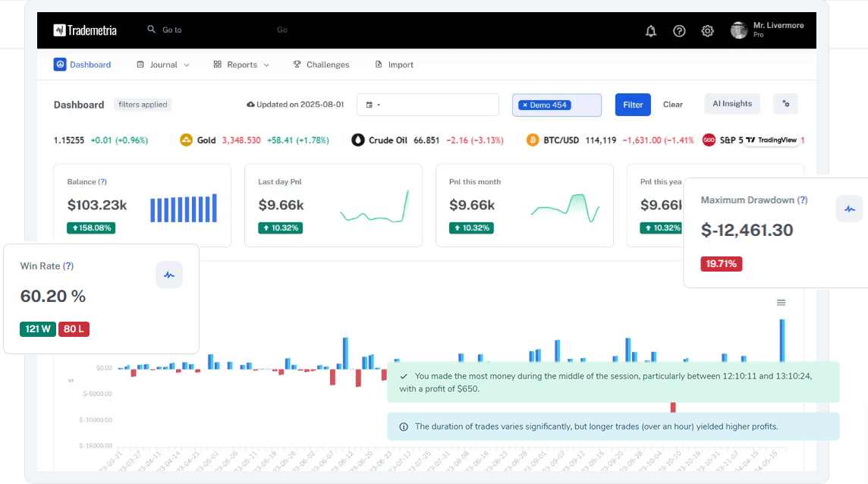Open the settings gear icon
Image resolution: width=868 pixels, height=484 pixels.
tap(707, 31)
